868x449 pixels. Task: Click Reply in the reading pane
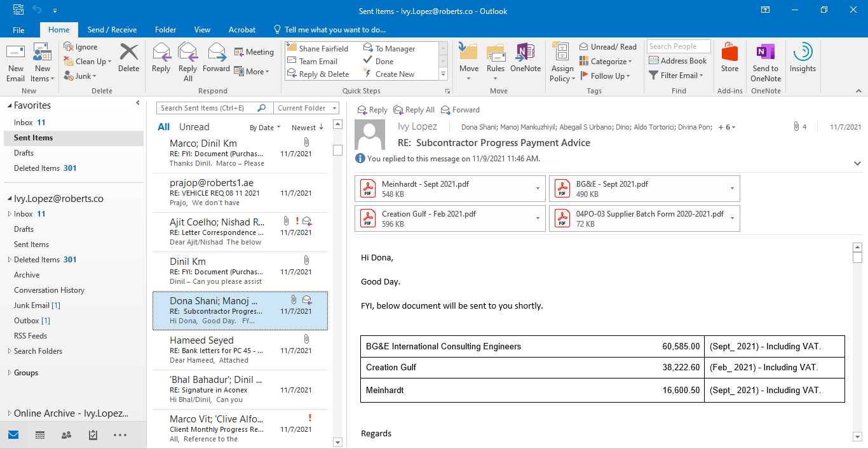tap(372, 110)
